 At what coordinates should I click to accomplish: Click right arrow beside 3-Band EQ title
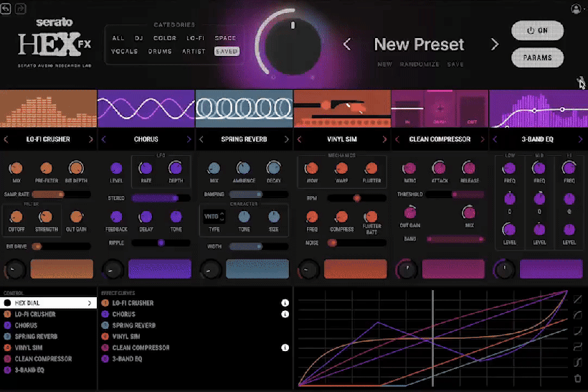(x=581, y=139)
